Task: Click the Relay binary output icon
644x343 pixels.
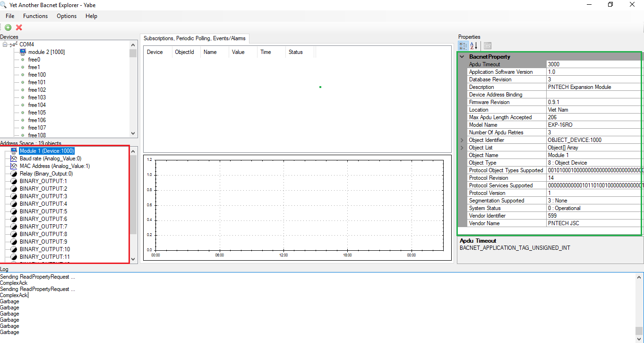Action: coord(14,174)
